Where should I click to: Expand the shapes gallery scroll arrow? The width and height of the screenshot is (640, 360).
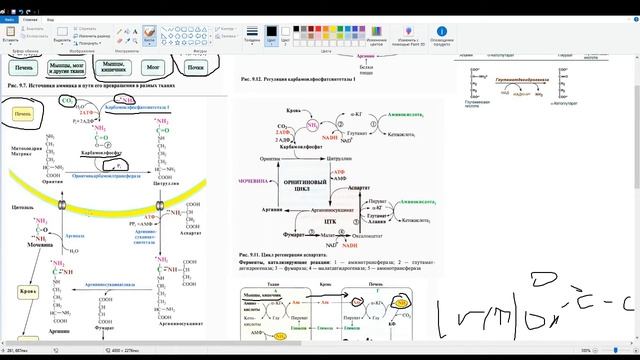[x=211, y=42]
